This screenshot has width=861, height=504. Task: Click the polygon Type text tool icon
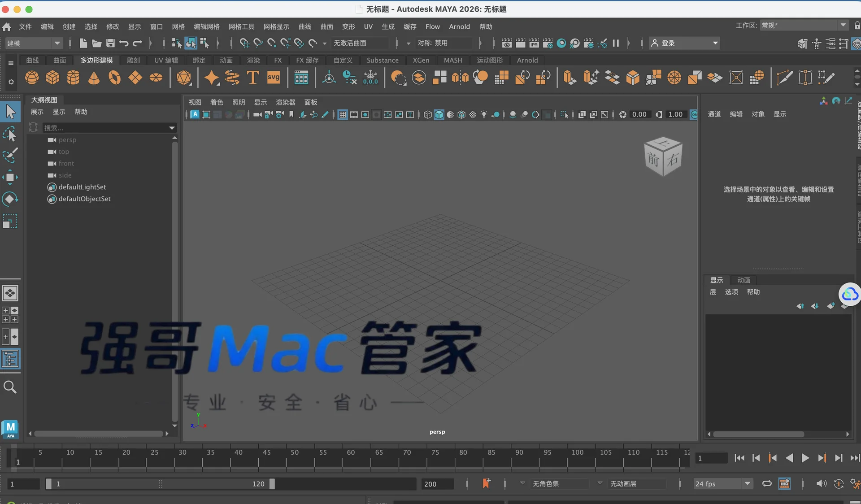point(253,78)
